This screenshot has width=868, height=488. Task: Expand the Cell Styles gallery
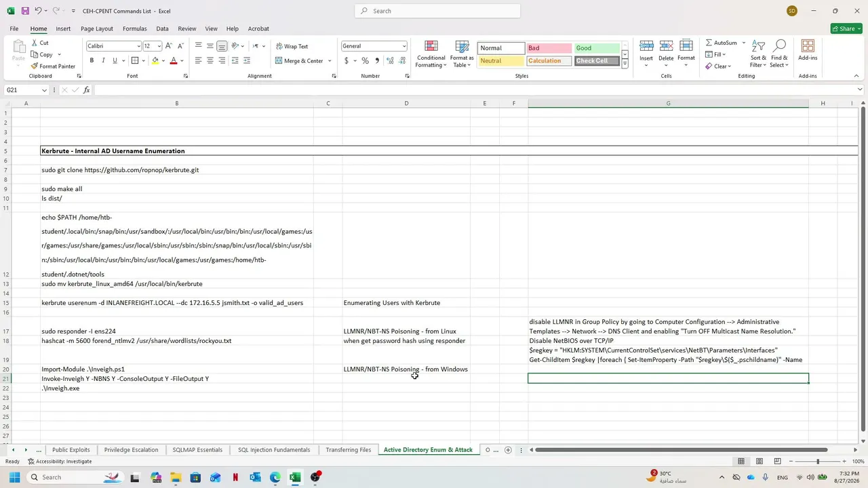pos(625,64)
